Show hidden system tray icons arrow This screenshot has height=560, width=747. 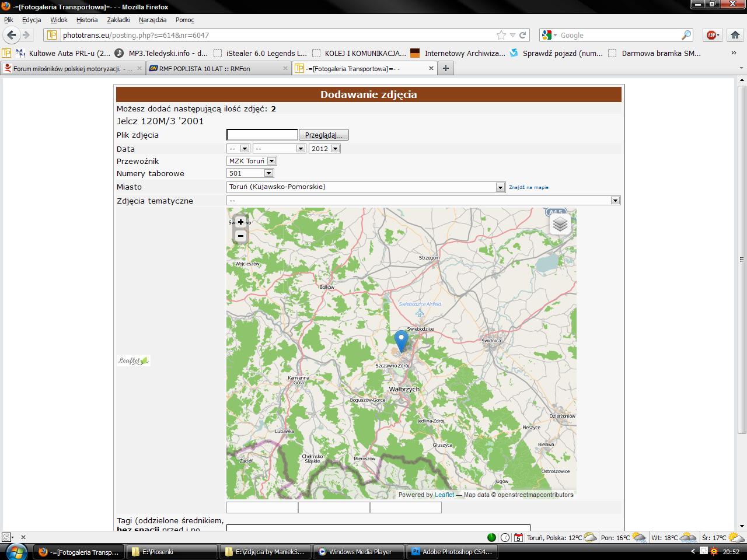tap(693, 551)
